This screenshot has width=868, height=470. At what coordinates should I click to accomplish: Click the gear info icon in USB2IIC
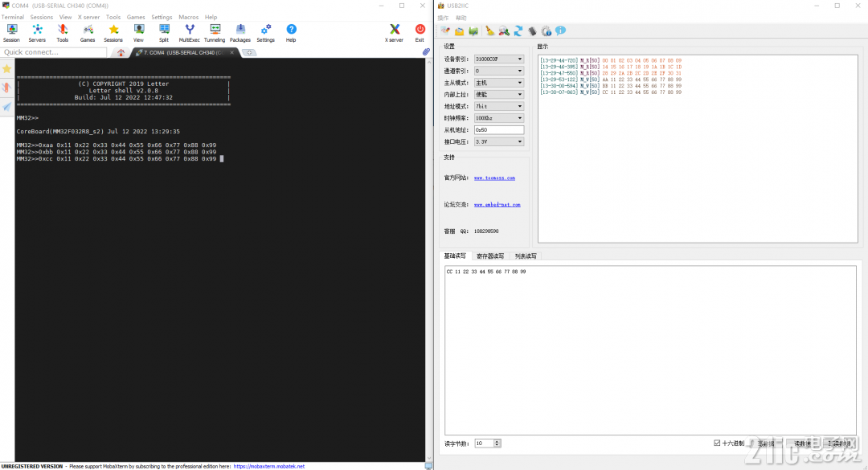point(547,31)
